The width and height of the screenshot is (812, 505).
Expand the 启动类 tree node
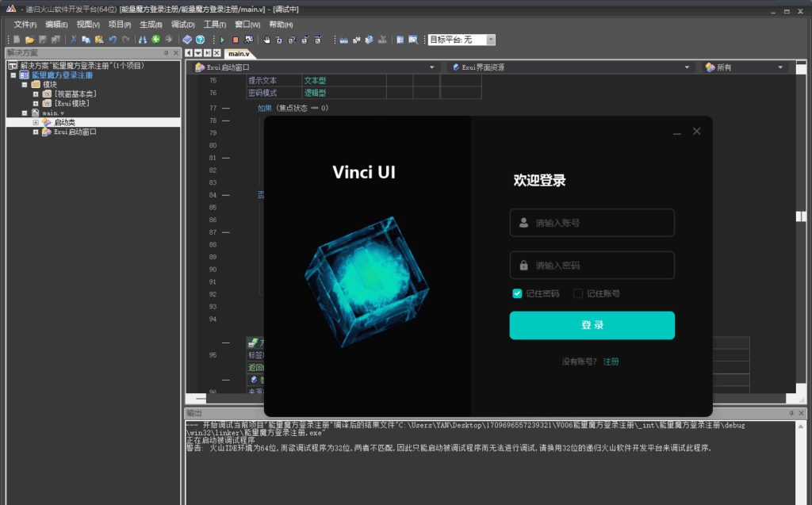click(34, 121)
